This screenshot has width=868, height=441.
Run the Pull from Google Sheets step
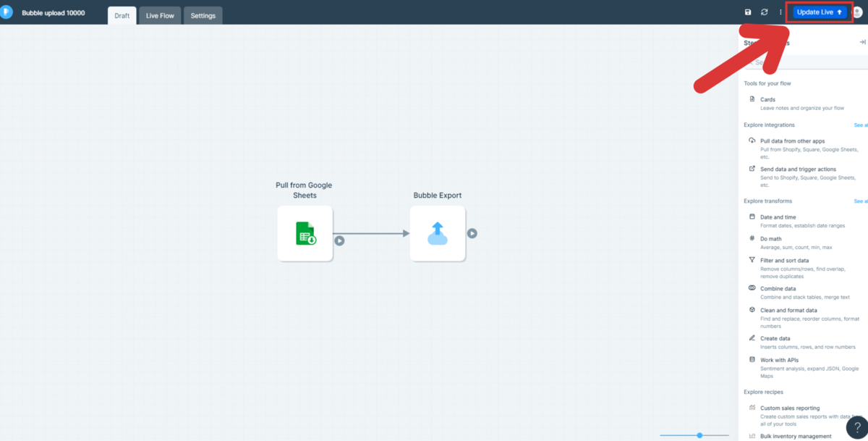coord(339,240)
